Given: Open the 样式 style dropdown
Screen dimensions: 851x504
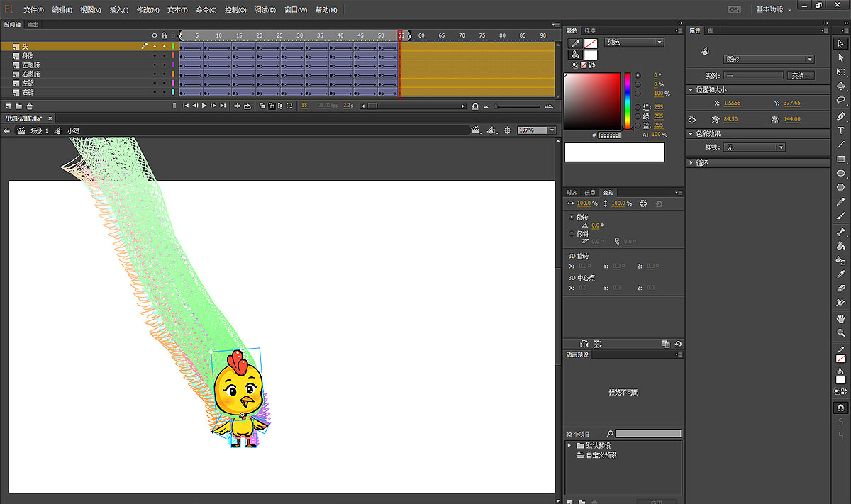Looking at the screenshot, I should (x=755, y=147).
